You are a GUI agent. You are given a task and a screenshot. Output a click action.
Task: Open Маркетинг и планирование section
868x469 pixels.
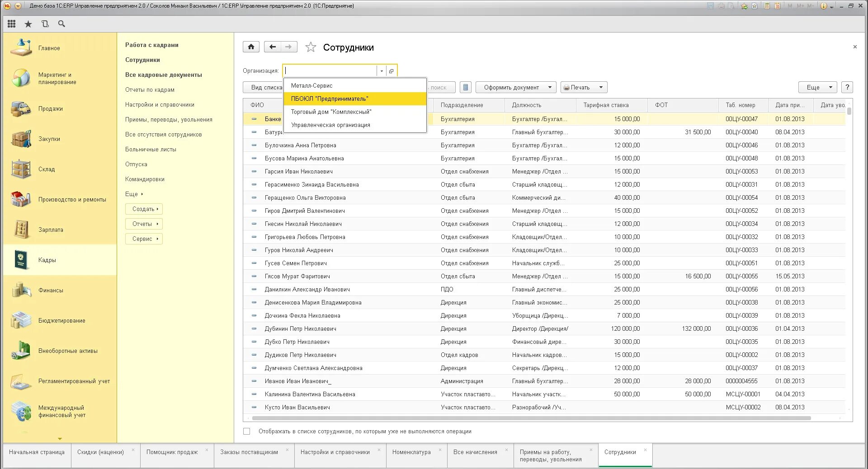click(60, 78)
